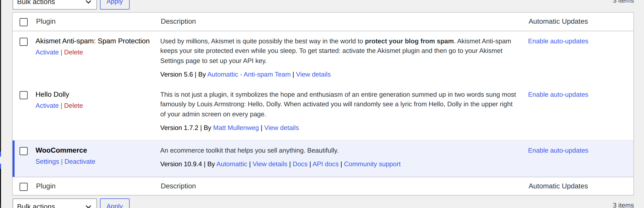Check the Hello Dolly plugin checkbox

coord(24,95)
